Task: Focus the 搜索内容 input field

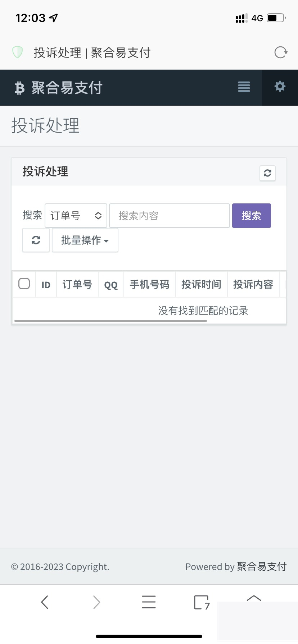Action: point(170,216)
